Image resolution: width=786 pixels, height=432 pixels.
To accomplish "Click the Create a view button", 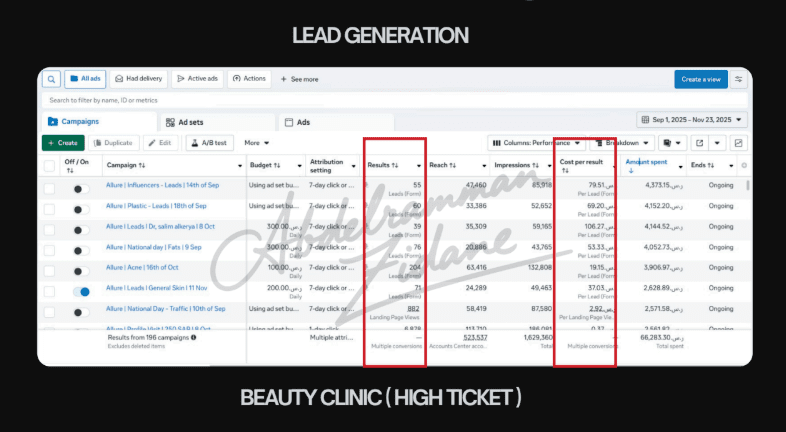I will (x=701, y=79).
